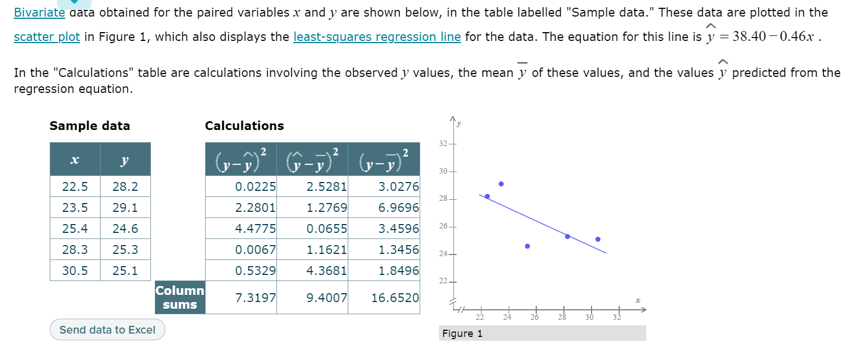Click the isolated data point near x equals 26
The height and width of the screenshot is (343, 868).
pos(527,245)
